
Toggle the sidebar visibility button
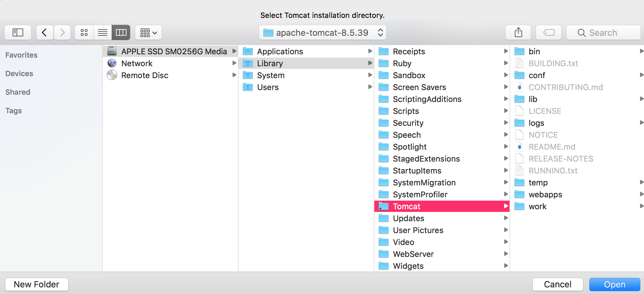(x=18, y=32)
